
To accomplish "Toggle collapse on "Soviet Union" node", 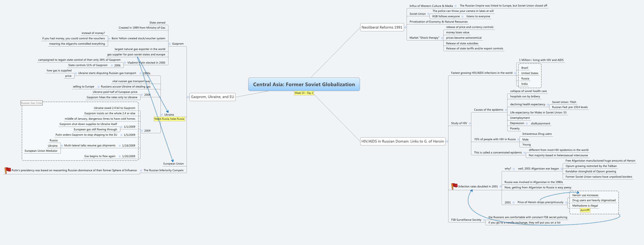I will [x=428, y=14].
